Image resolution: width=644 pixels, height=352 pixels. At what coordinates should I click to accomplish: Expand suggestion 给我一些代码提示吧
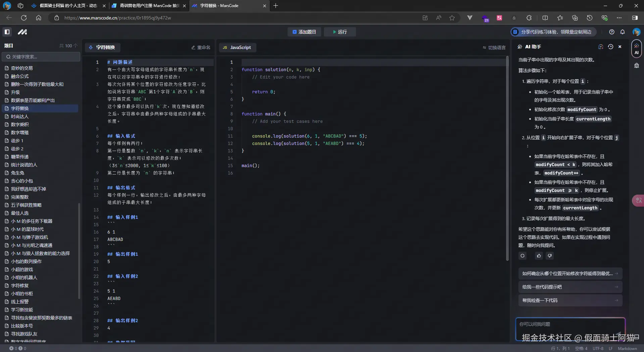coord(570,287)
